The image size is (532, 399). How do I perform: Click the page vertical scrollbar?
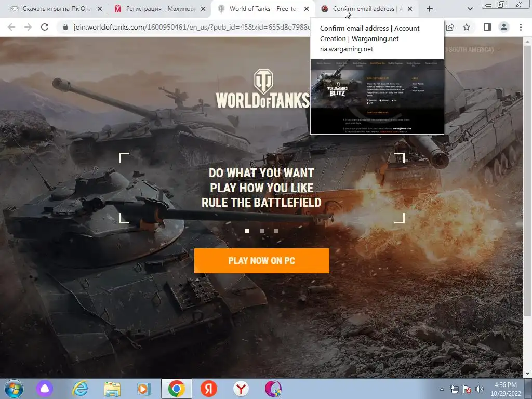coord(527,181)
